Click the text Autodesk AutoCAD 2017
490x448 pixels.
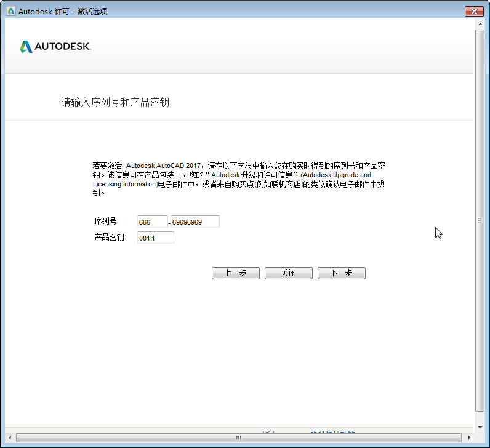point(164,166)
